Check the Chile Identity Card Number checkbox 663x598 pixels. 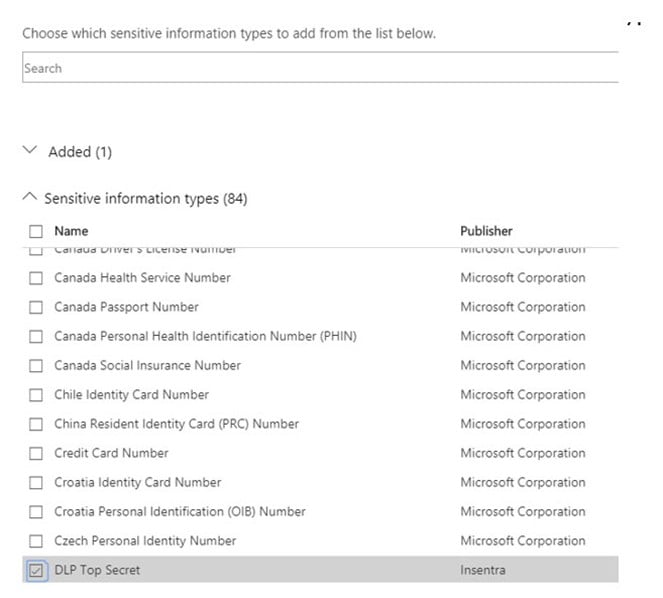point(36,395)
